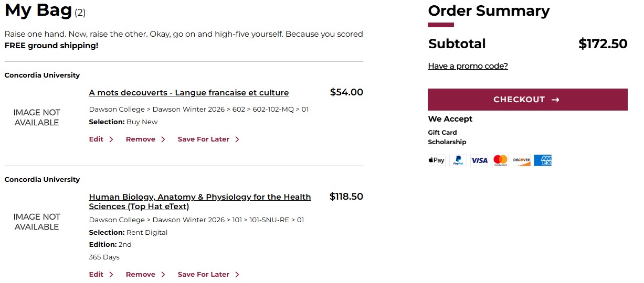The image size is (644, 283).
Task: Click the Mastercard icon
Action: 501,160
